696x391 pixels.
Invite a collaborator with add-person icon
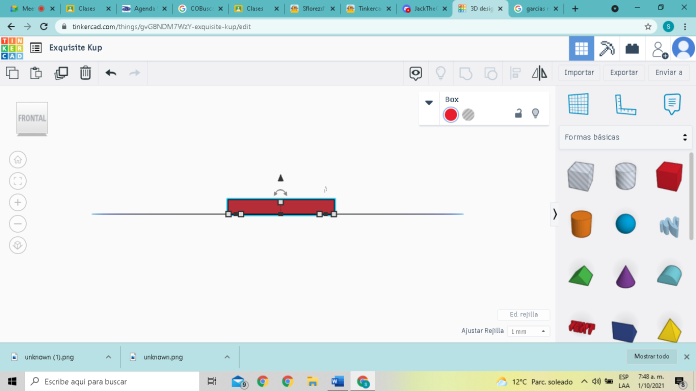click(x=659, y=49)
